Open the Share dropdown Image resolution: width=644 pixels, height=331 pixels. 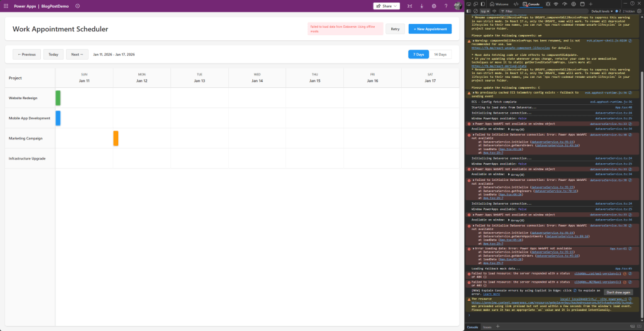point(386,6)
